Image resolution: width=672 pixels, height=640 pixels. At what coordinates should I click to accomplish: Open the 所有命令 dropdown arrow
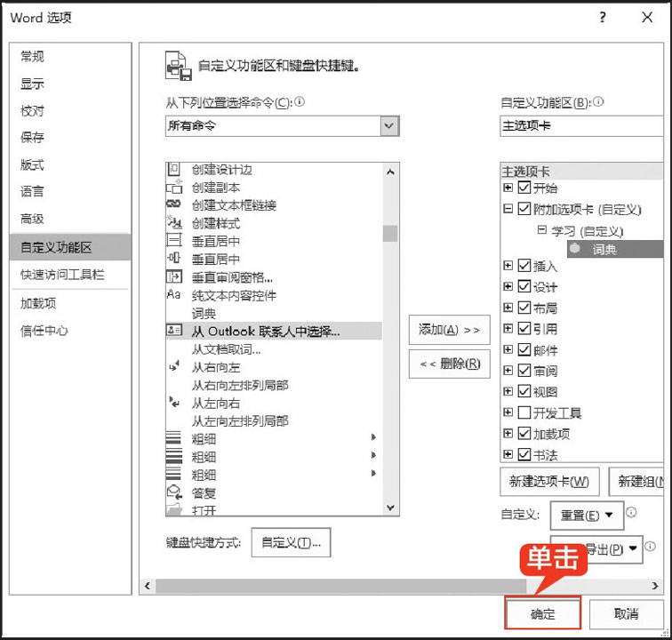(389, 126)
